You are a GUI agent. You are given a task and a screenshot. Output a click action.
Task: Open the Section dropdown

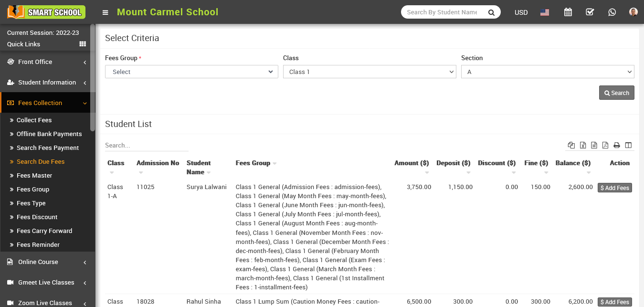tap(547, 72)
